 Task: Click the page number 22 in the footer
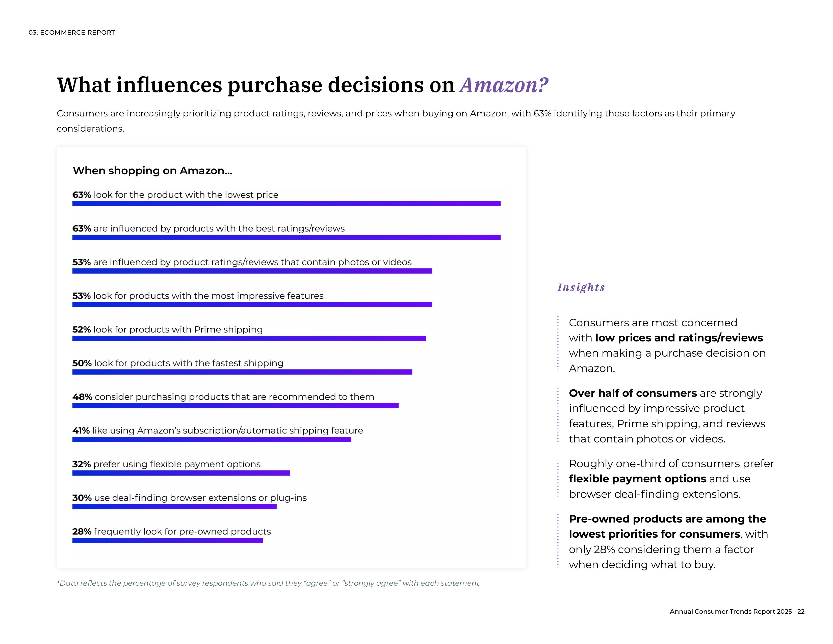click(801, 612)
